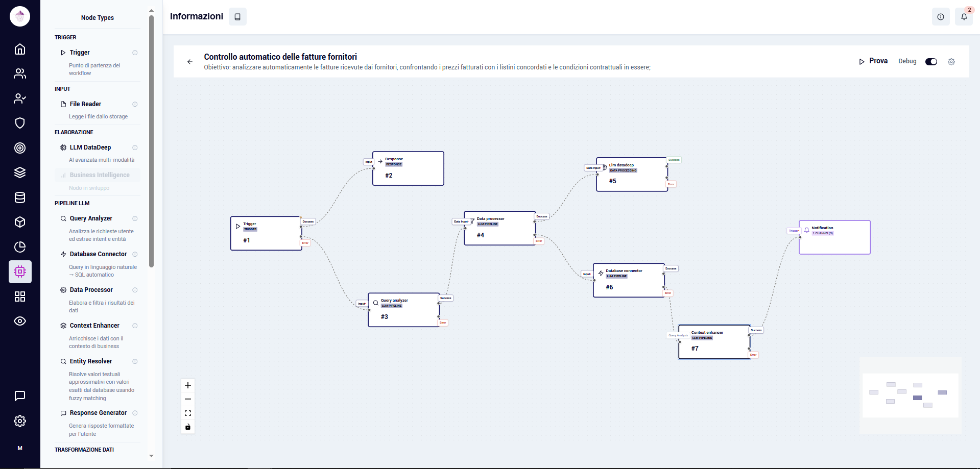This screenshot has width=980, height=469.
Task: Click the back arrow to exit workflow view
Action: tap(190, 62)
